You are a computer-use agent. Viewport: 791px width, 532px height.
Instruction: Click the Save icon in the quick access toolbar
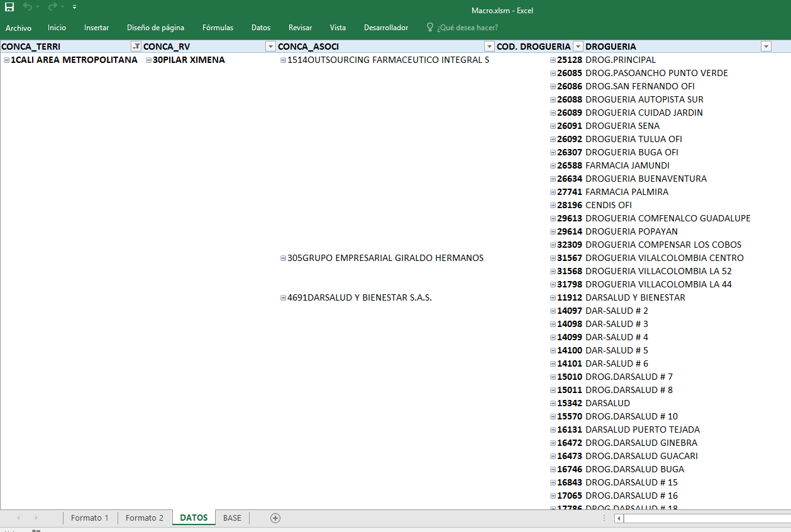point(9,7)
